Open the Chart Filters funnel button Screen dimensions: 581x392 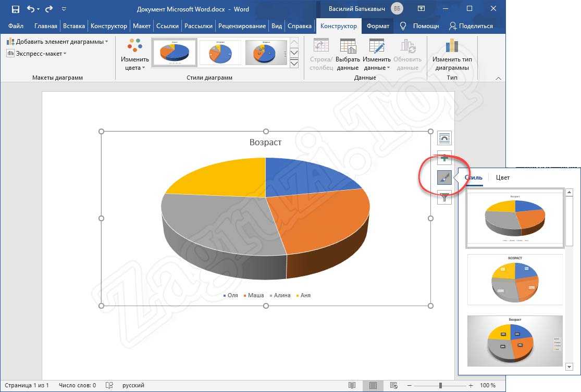(444, 198)
